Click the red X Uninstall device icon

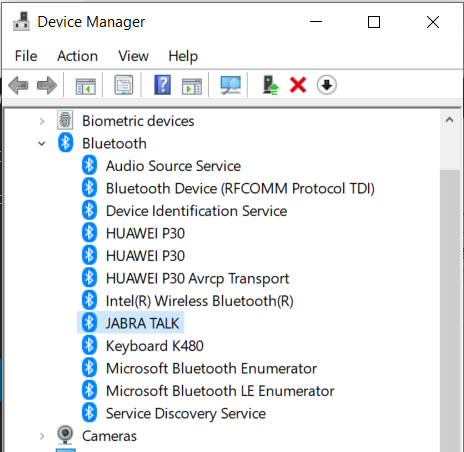click(x=298, y=85)
